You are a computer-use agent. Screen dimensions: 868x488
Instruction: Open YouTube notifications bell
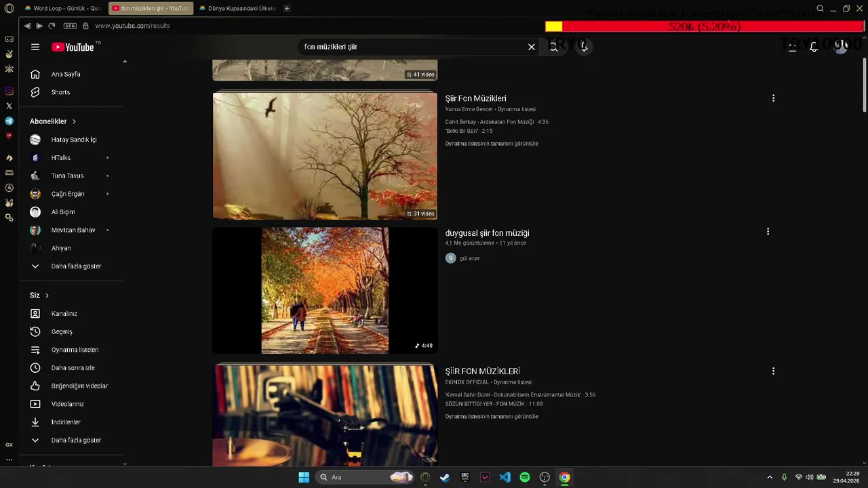[814, 47]
